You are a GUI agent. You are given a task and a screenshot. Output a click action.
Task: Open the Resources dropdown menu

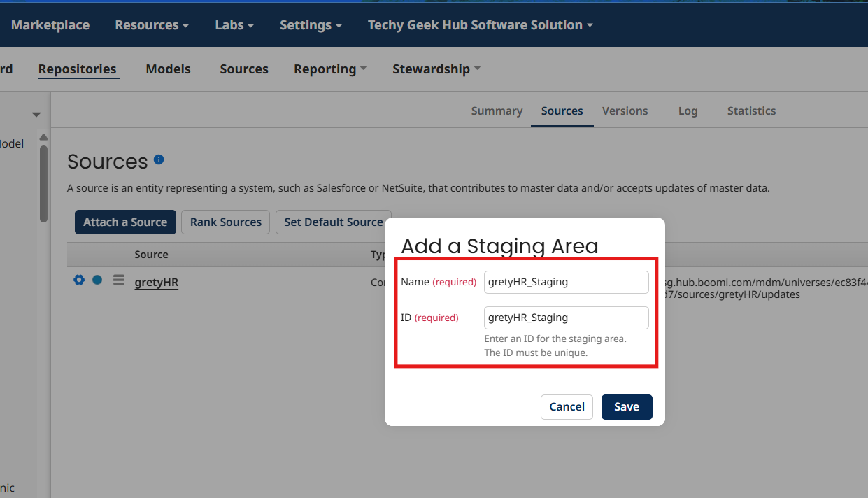pyautogui.click(x=152, y=25)
